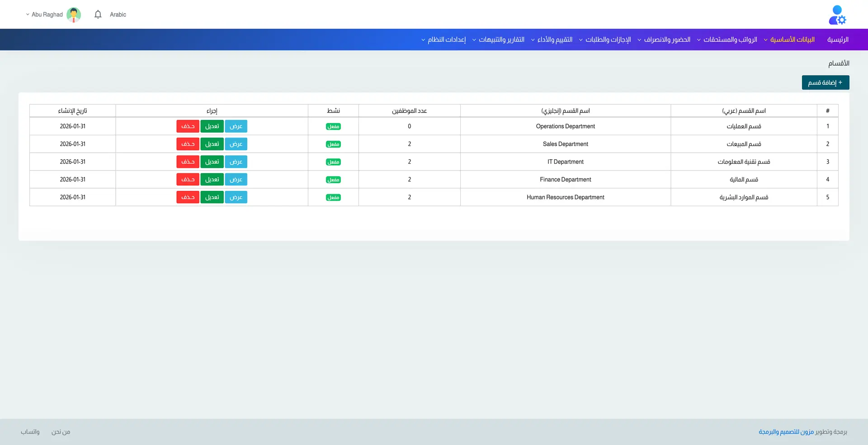
Task: Click the Abu Raghad user avatar
Action: 74,14
